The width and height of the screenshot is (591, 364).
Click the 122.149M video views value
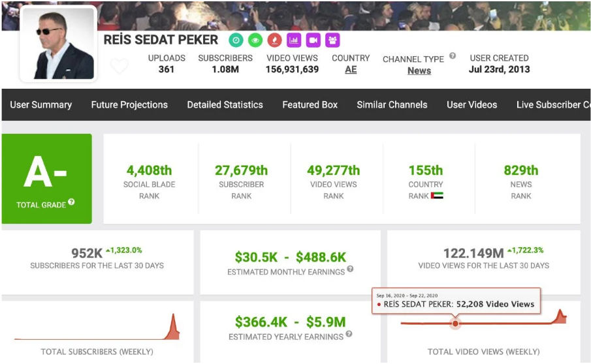pyautogui.click(x=473, y=253)
